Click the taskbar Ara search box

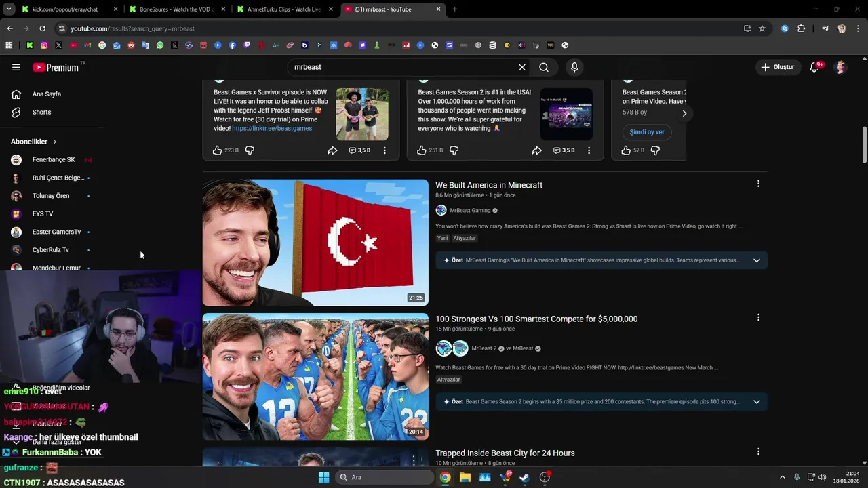(x=384, y=477)
